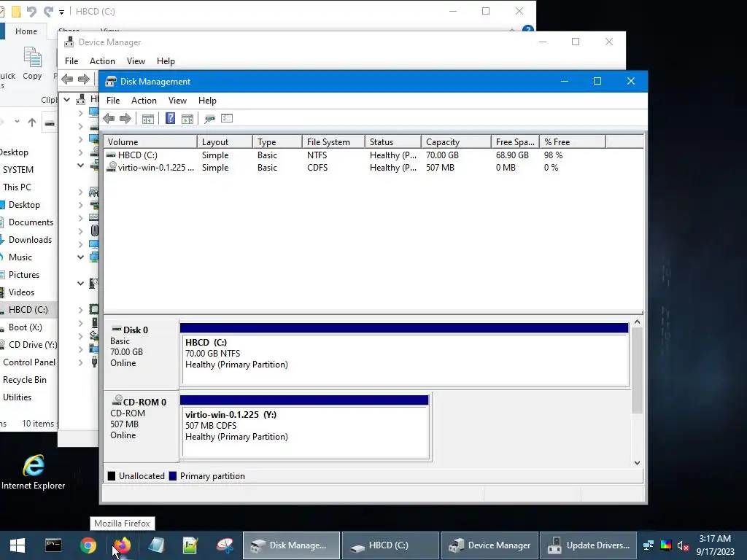
Task: Select virtio-win-0.1.225 (Y:) partition on CD-ROM 0
Action: [x=305, y=427]
